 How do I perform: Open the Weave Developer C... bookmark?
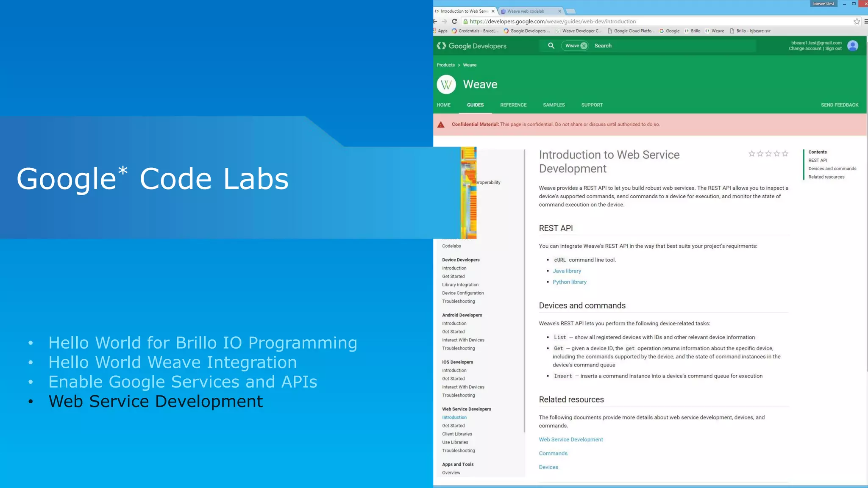579,31
